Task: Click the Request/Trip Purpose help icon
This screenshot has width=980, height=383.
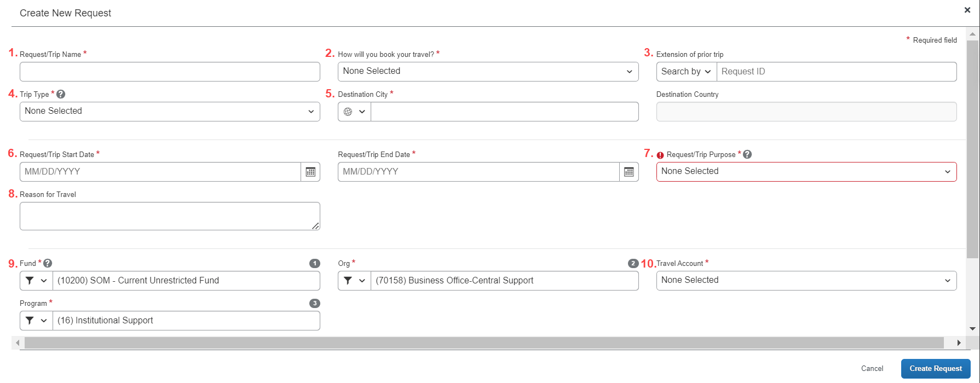Action: (x=747, y=154)
